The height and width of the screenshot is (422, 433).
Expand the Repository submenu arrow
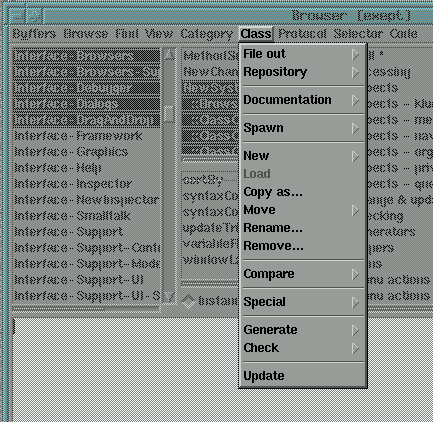[x=355, y=72]
